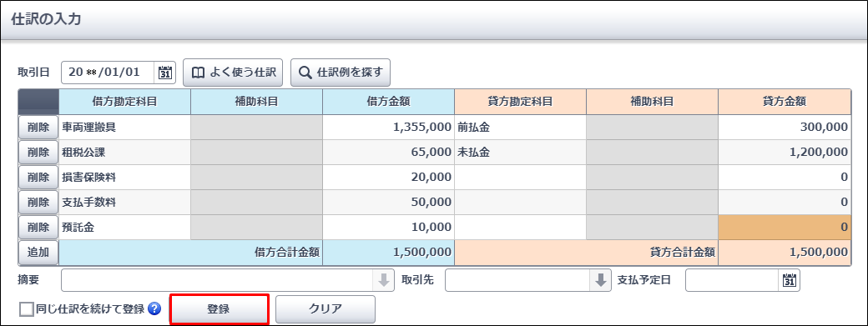This screenshot has height=326, width=868.
Task: Delete the 預託金 row
Action: pos(38,227)
